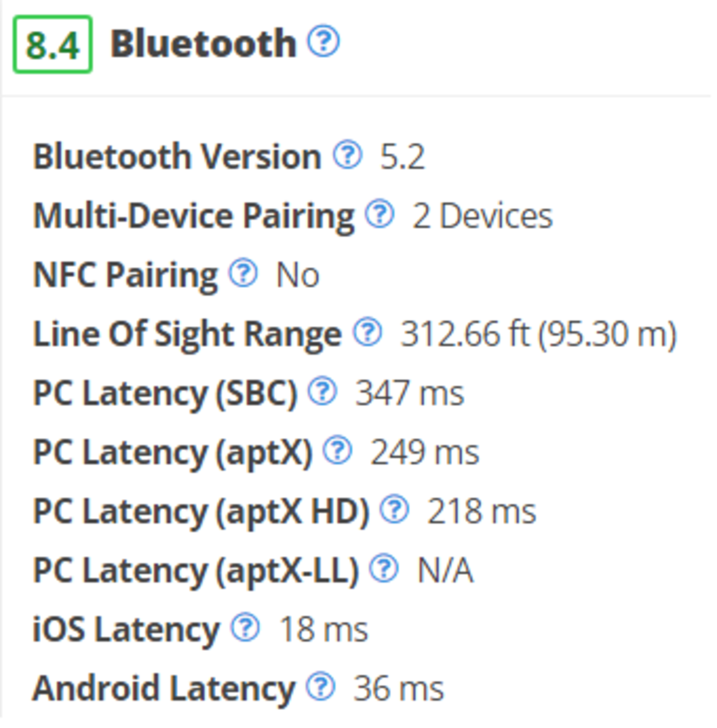Show help for PC Latency (SBC)

322,391
